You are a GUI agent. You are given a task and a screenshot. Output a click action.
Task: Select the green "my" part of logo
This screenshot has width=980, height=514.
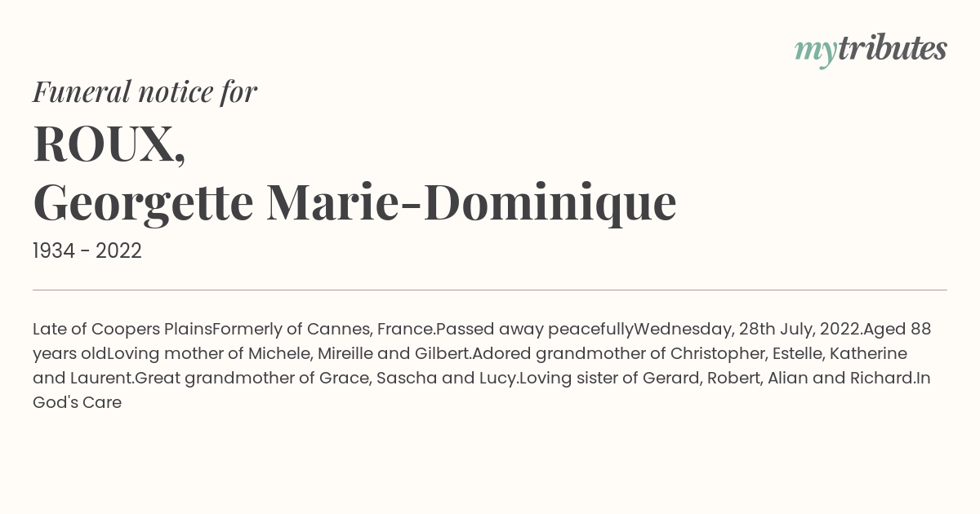(x=815, y=54)
